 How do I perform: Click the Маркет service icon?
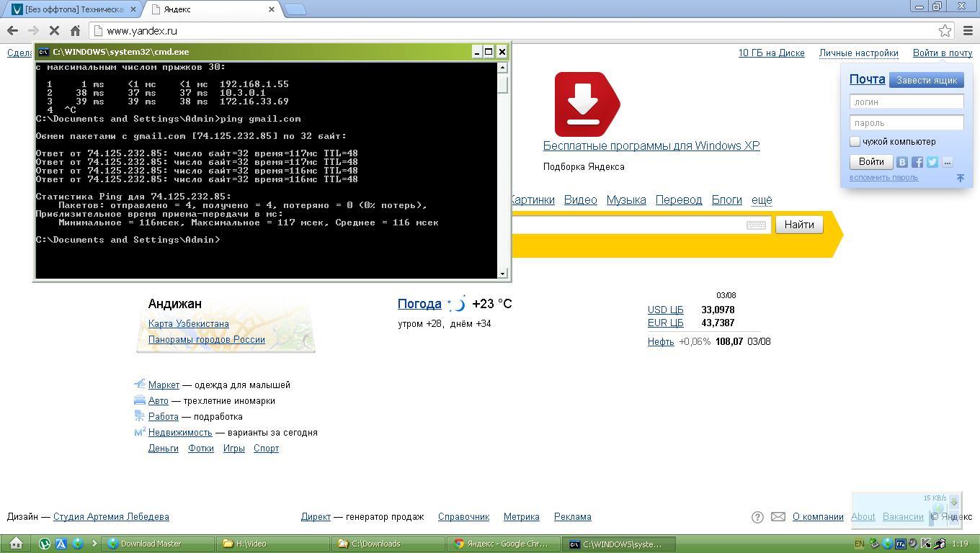pyautogui.click(x=140, y=385)
